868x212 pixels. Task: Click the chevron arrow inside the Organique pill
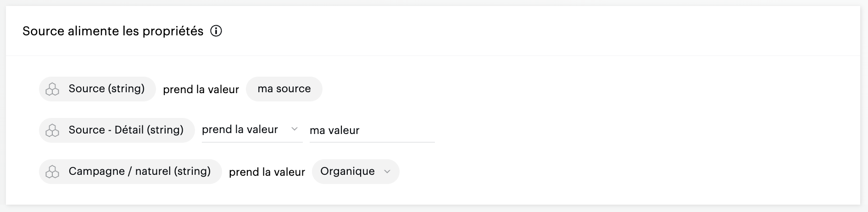pyautogui.click(x=387, y=172)
